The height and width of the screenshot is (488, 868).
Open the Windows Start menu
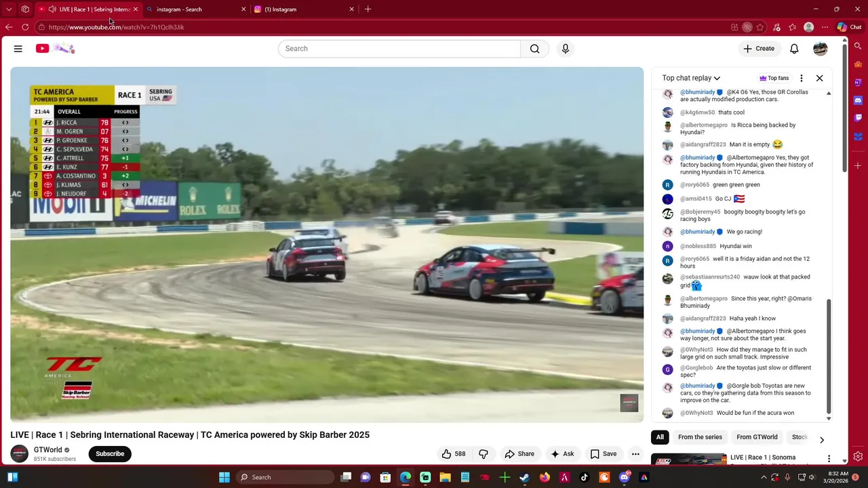point(224,477)
